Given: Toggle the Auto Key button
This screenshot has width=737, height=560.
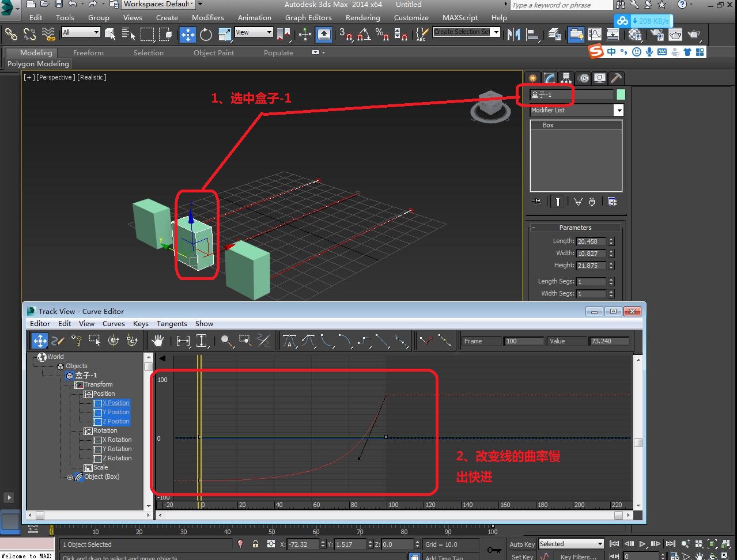Looking at the screenshot, I should click(522, 544).
